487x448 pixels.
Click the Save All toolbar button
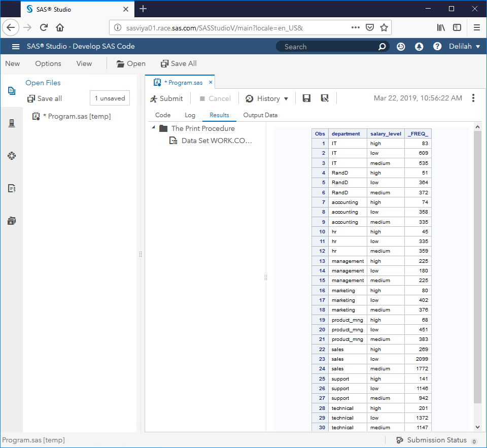click(179, 63)
